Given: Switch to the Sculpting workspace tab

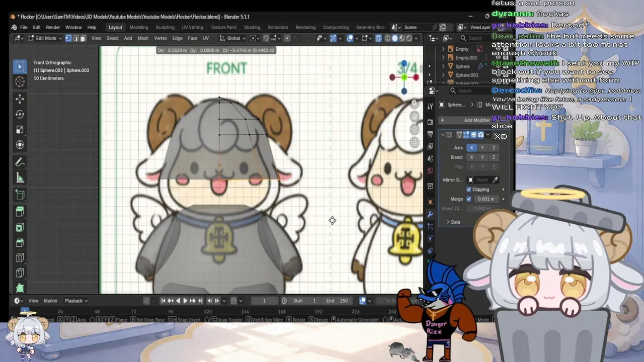Looking at the screenshot, I should [x=165, y=27].
